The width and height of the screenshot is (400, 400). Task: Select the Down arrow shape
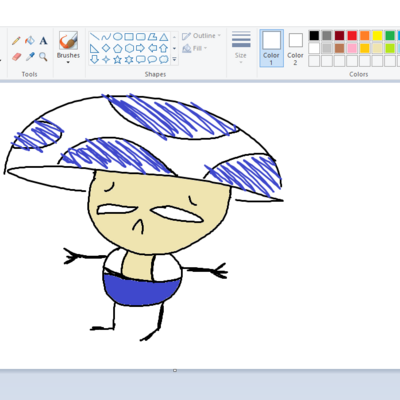95,60
